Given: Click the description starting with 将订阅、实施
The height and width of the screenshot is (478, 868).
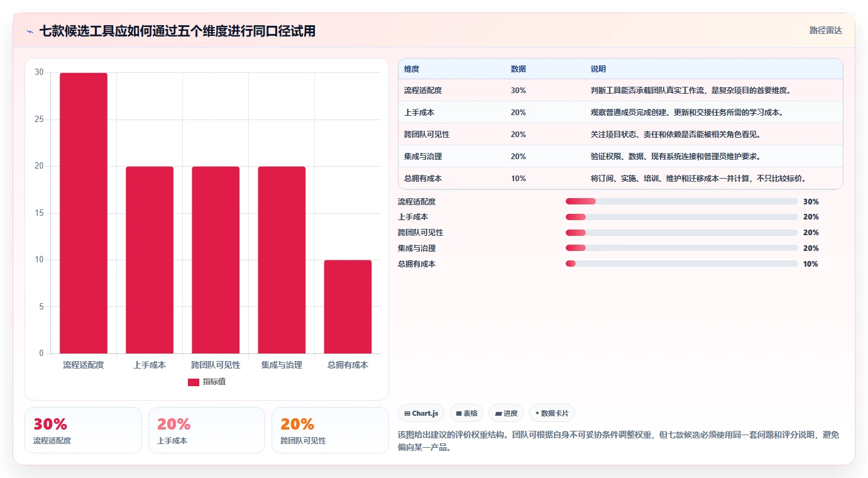Looking at the screenshot, I should pos(698,179).
